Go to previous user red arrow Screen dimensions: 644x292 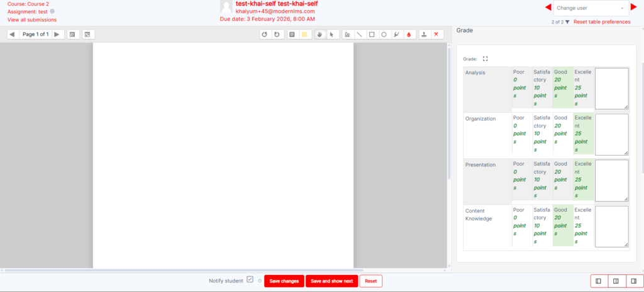pyautogui.click(x=548, y=8)
